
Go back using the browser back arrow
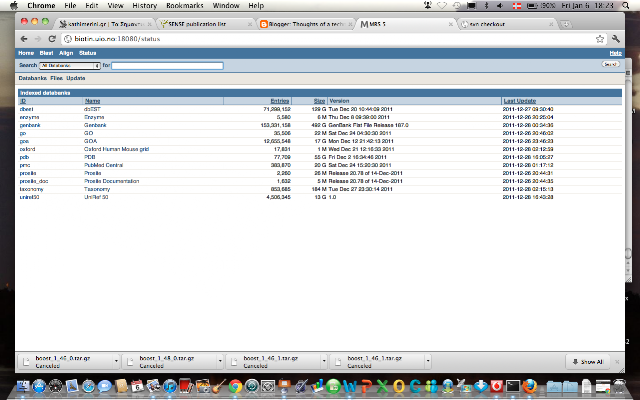pos(24,39)
